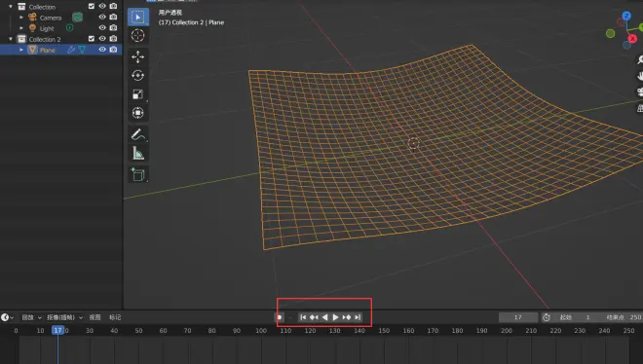The image size is (643, 364).
Task: Toggle the frame range clock icon
Action: [x=547, y=317]
